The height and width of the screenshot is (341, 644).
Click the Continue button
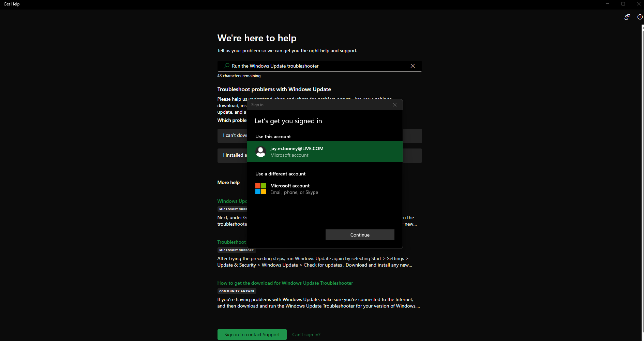coord(360,235)
